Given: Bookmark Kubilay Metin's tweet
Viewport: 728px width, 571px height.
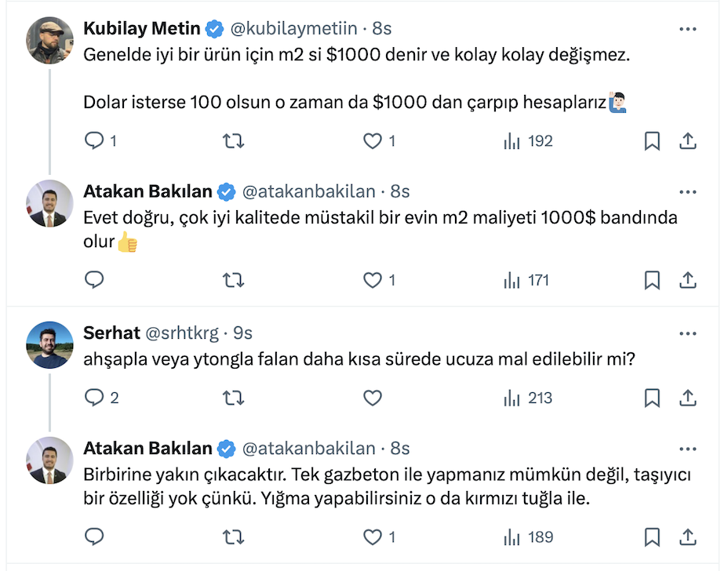Looking at the screenshot, I should click(652, 141).
